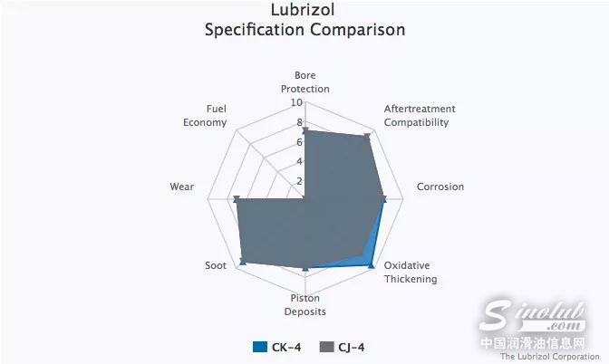Click the axis scale value 10
609x364 pixels.
[x=297, y=101]
